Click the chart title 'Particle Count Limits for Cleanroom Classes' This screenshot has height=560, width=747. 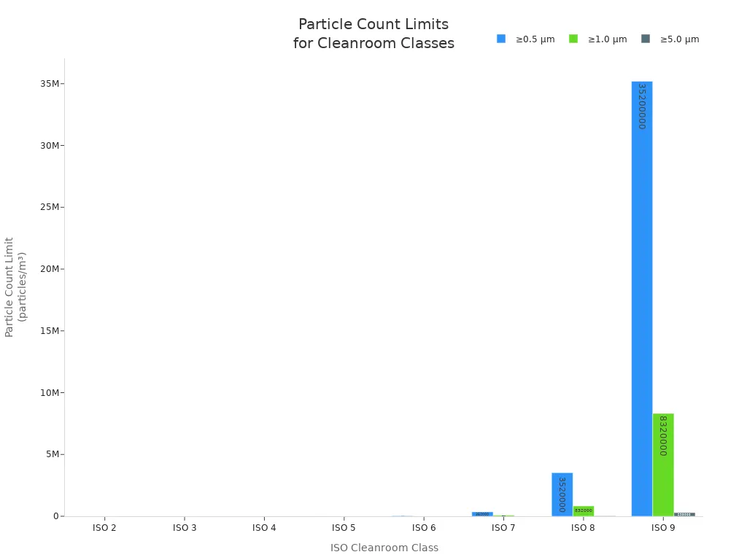click(x=373, y=34)
